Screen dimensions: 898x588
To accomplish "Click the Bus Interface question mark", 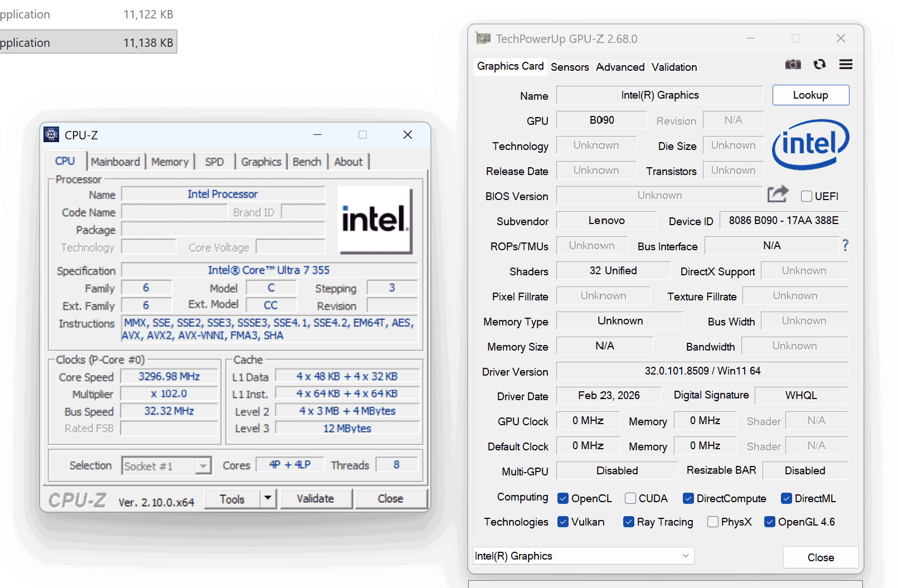I will point(846,245).
